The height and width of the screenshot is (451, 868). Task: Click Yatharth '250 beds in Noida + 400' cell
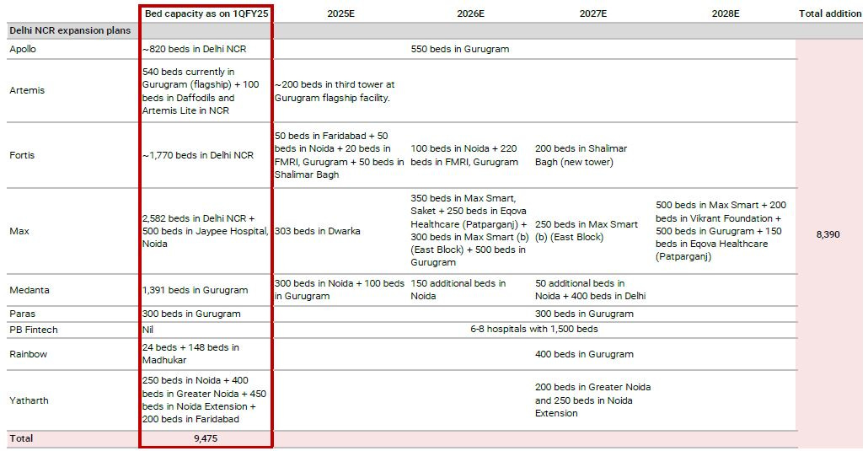point(204,400)
